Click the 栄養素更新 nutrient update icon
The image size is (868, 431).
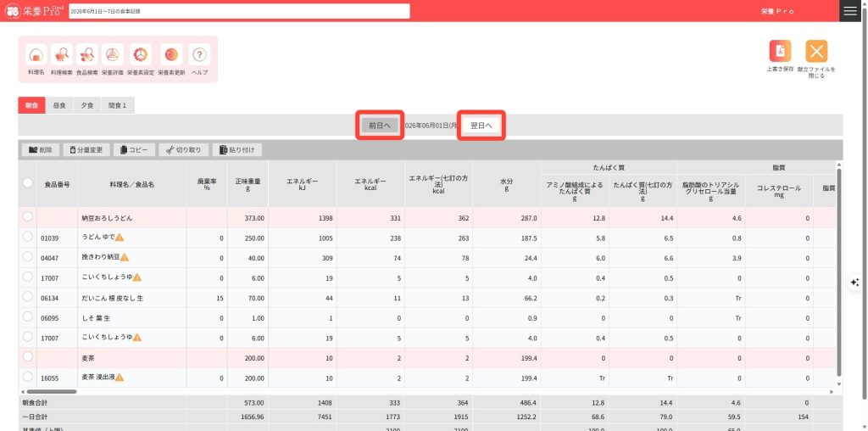(x=171, y=55)
